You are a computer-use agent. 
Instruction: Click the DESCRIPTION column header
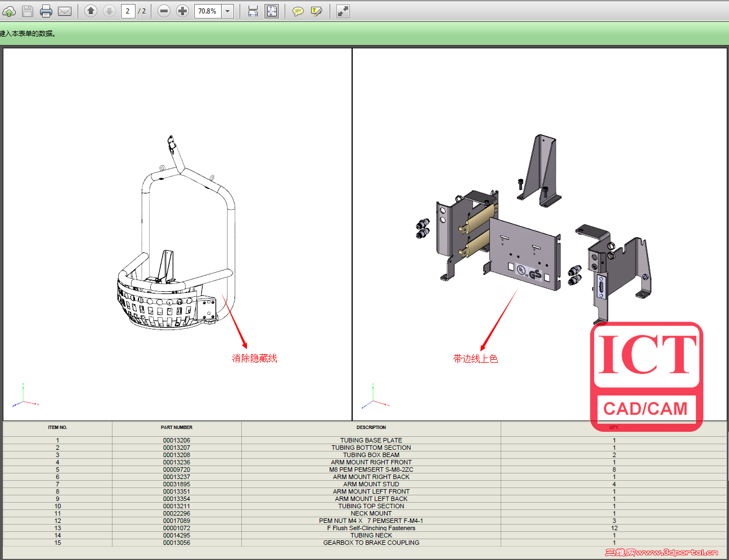(371, 427)
